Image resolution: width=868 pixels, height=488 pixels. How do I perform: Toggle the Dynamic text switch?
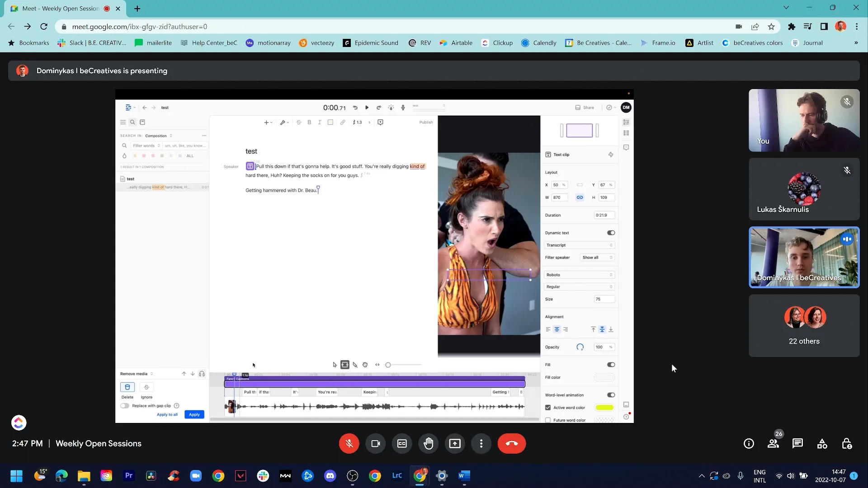coord(611,233)
